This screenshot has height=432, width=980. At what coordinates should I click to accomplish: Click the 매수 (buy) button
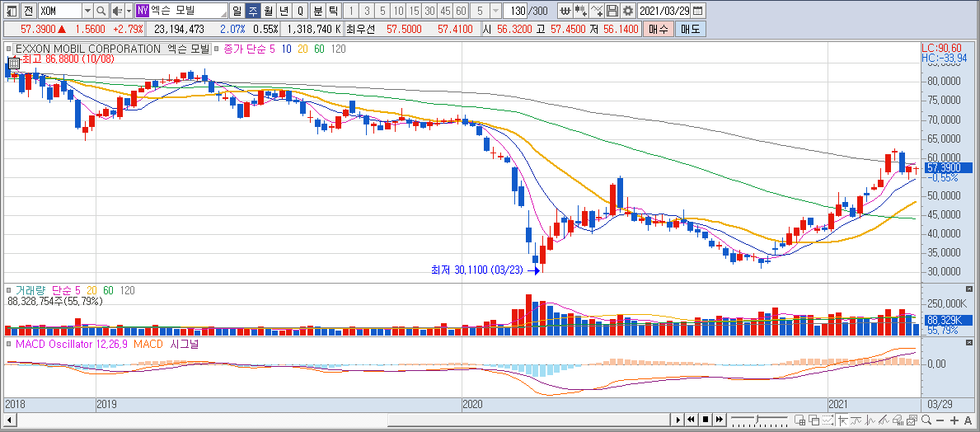658,29
